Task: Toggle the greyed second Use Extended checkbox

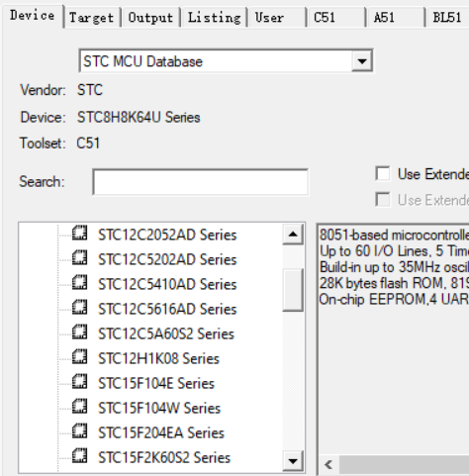Action: (x=383, y=200)
